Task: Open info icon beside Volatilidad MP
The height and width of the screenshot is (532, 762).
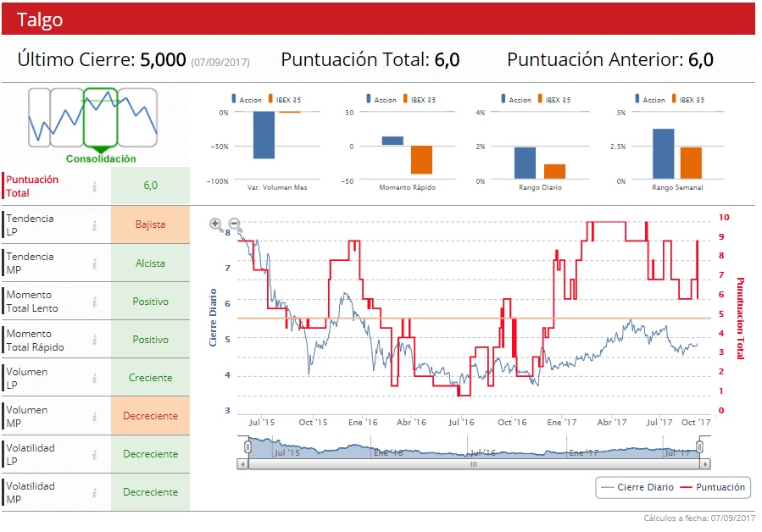Action: click(x=95, y=493)
